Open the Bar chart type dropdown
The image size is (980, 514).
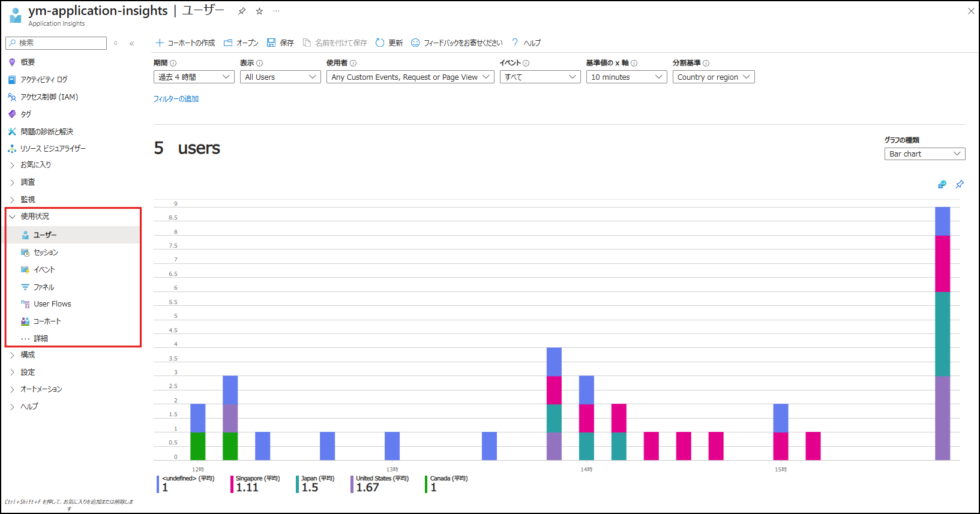(925, 154)
